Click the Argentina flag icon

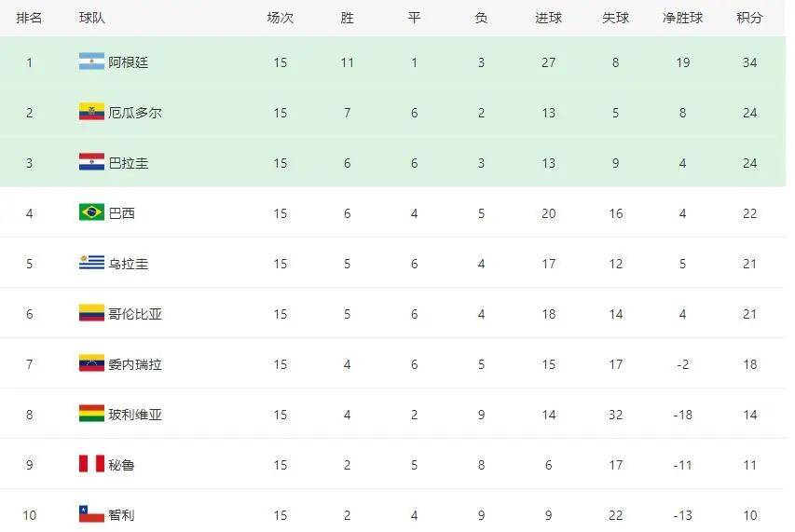(91, 61)
